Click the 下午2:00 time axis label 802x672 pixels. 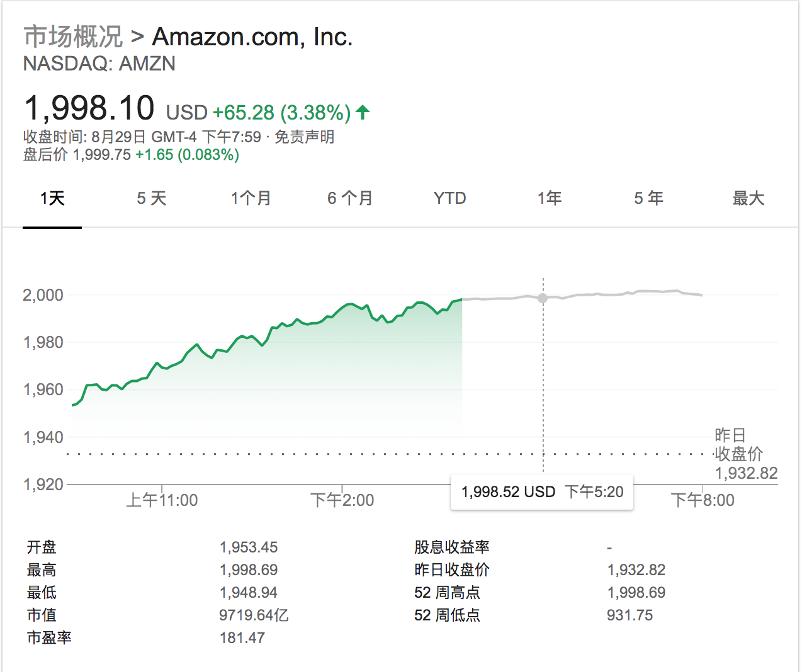[x=342, y=500]
